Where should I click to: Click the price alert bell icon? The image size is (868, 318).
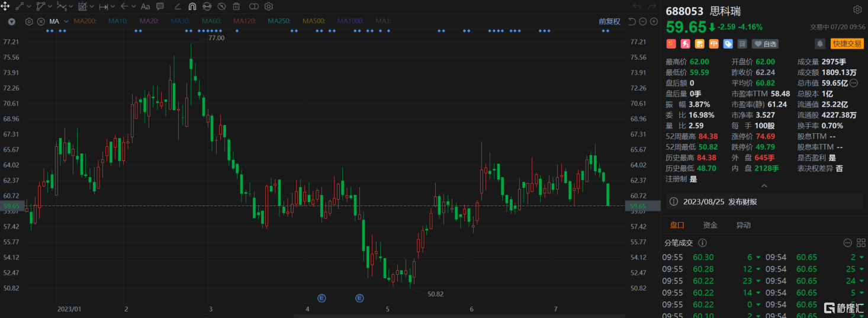point(820,44)
